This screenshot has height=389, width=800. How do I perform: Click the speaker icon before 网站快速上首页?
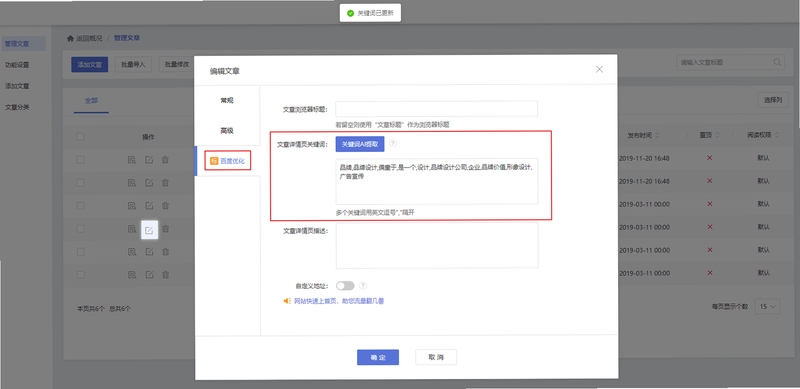(287, 301)
